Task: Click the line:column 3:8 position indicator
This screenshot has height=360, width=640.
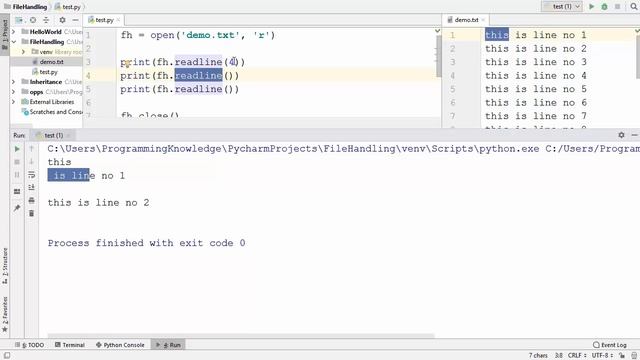Action: pyautogui.click(x=558, y=356)
